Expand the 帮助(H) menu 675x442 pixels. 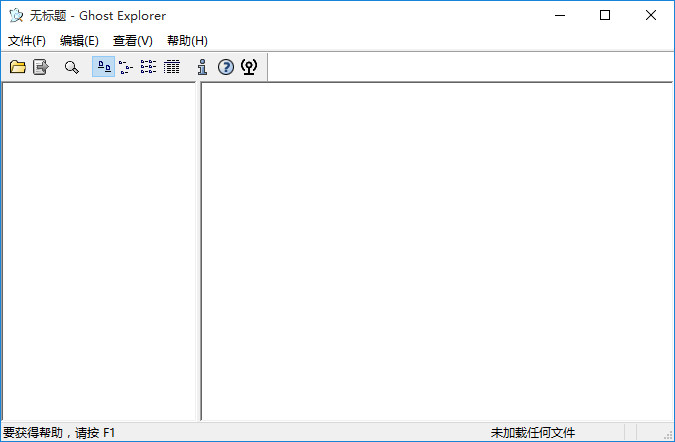point(187,41)
